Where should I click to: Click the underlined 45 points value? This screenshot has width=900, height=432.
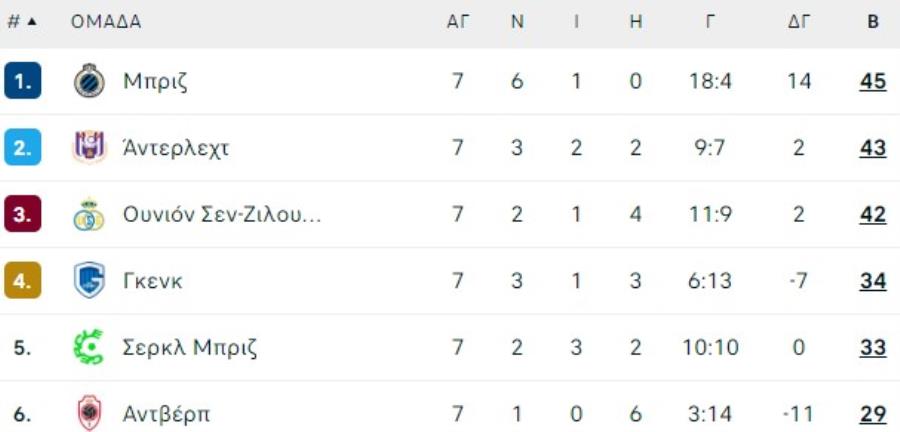click(x=873, y=81)
